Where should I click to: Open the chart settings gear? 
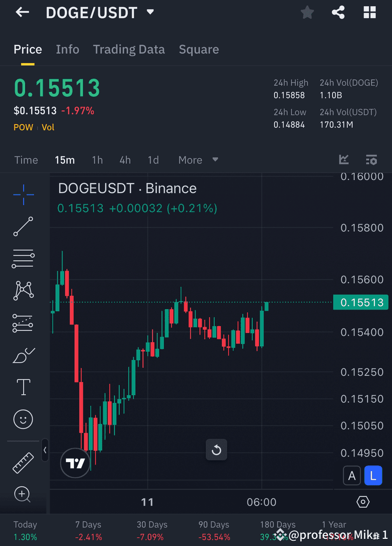(x=363, y=501)
